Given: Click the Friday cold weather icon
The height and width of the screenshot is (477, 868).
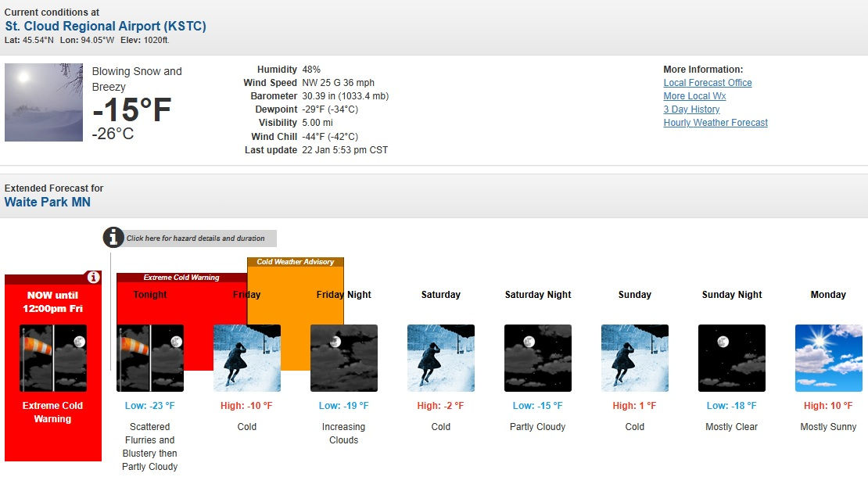Looking at the screenshot, I should (247, 358).
